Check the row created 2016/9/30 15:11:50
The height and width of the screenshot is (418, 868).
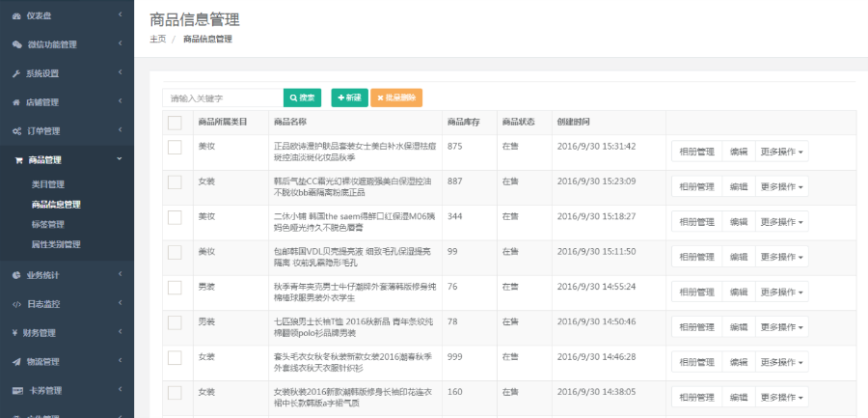(175, 252)
